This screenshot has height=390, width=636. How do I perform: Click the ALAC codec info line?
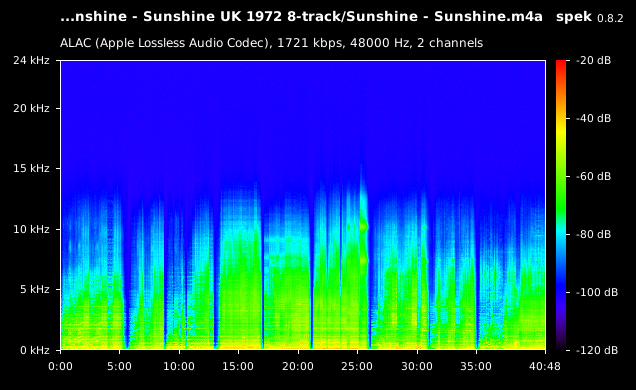tap(271, 43)
